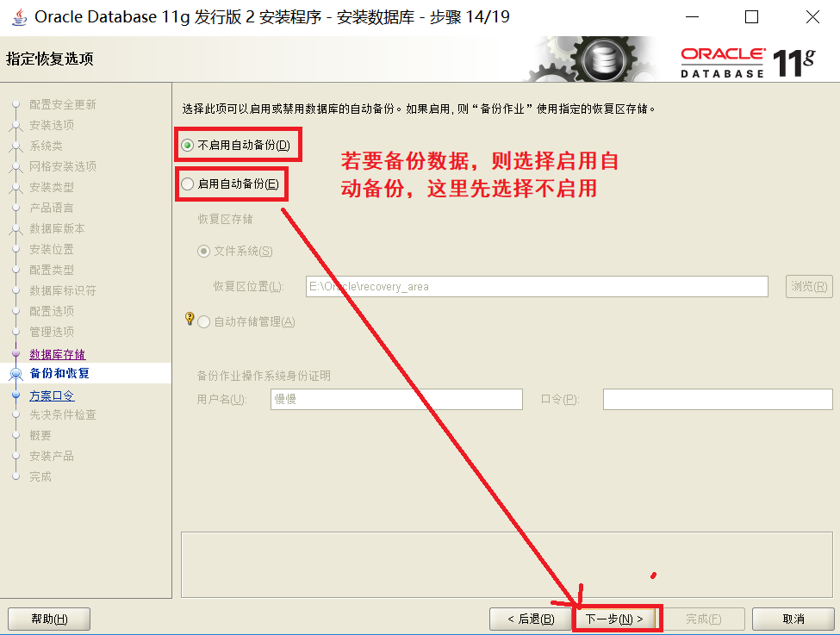Click the final 完成 step in sidebar
The height and width of the screenshot is (635, 840).
click(x=40, y=476)
